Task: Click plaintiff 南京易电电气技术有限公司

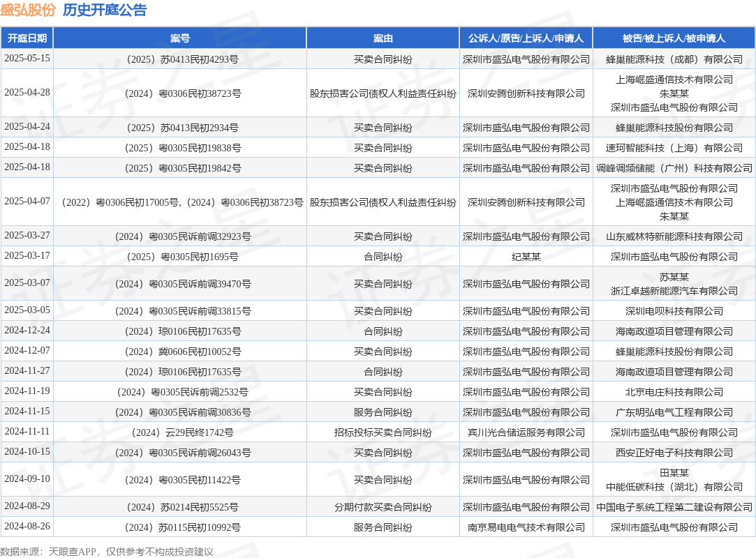Action: [x=526, y=527]
